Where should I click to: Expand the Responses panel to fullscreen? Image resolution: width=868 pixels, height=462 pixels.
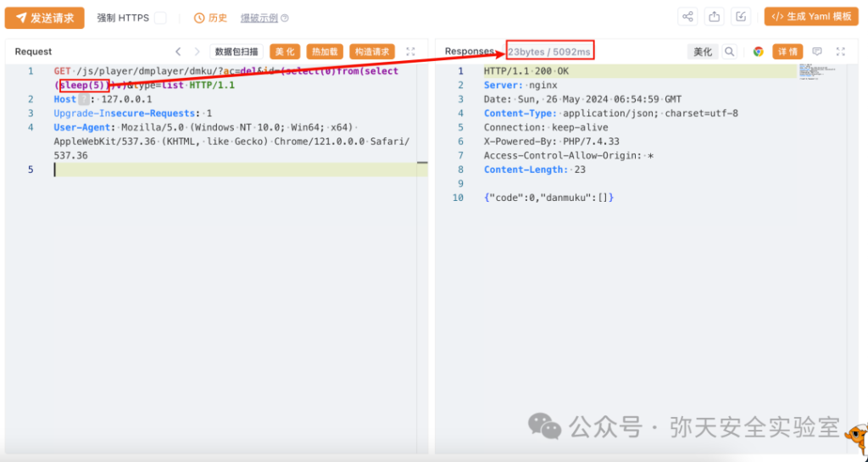pyautogui.click(x=841, y=52)
